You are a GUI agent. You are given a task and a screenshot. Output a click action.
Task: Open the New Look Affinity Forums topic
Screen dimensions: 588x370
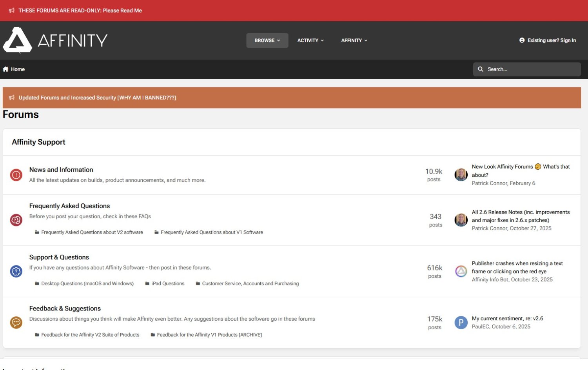pos(521,171)
